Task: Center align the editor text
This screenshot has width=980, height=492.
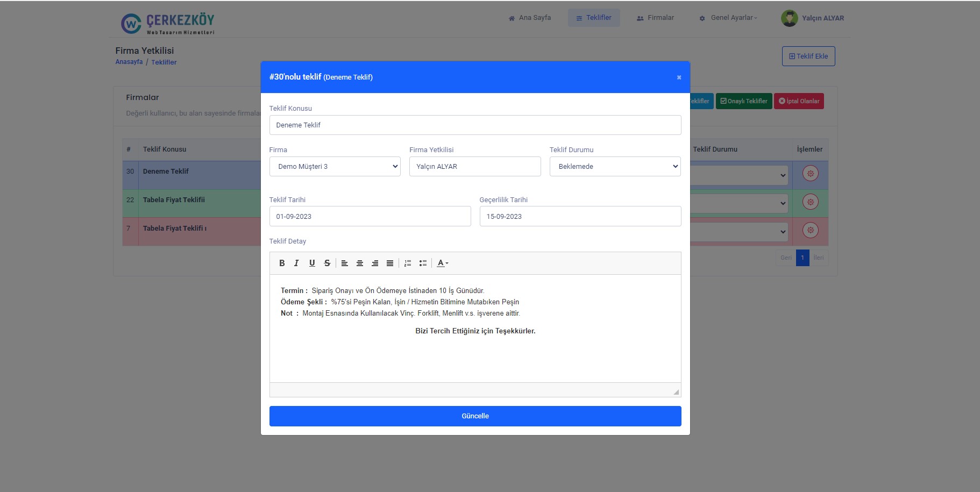Action: [x=360, y=263]
